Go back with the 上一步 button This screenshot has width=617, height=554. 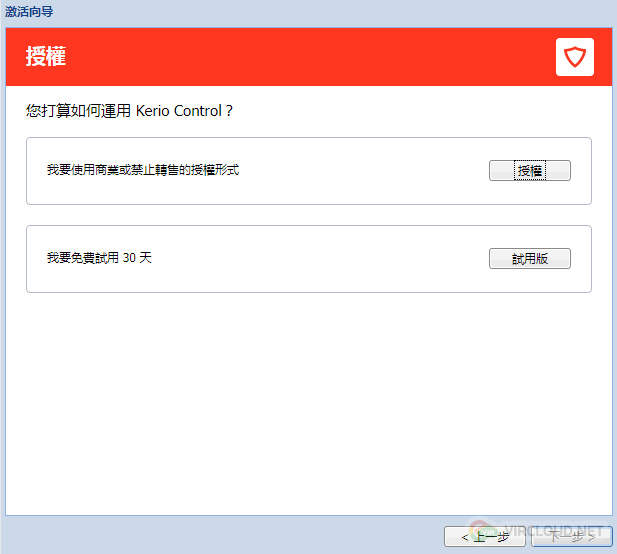point(485,536)
